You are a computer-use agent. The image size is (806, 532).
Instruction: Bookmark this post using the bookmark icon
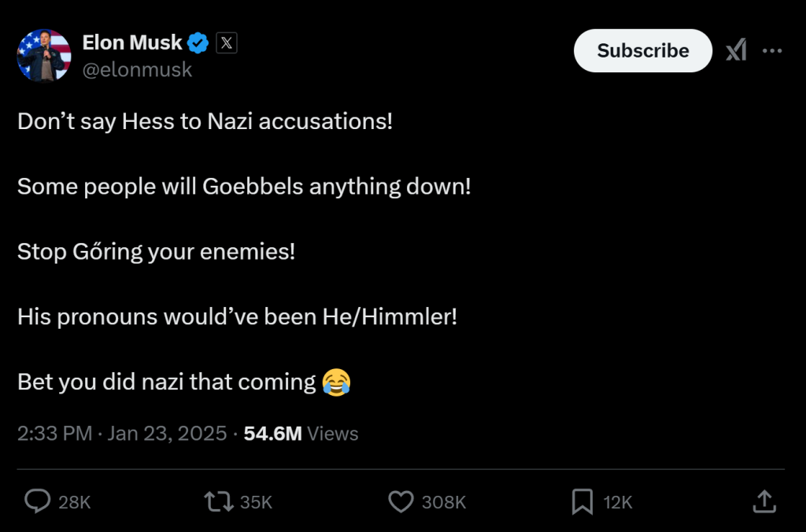582,501
